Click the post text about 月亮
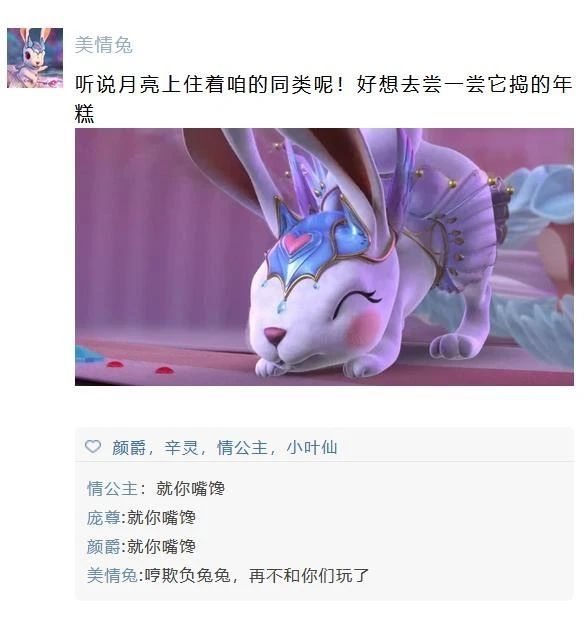The width and height of the screenshot is (585, 638). [x=323, y=99]
